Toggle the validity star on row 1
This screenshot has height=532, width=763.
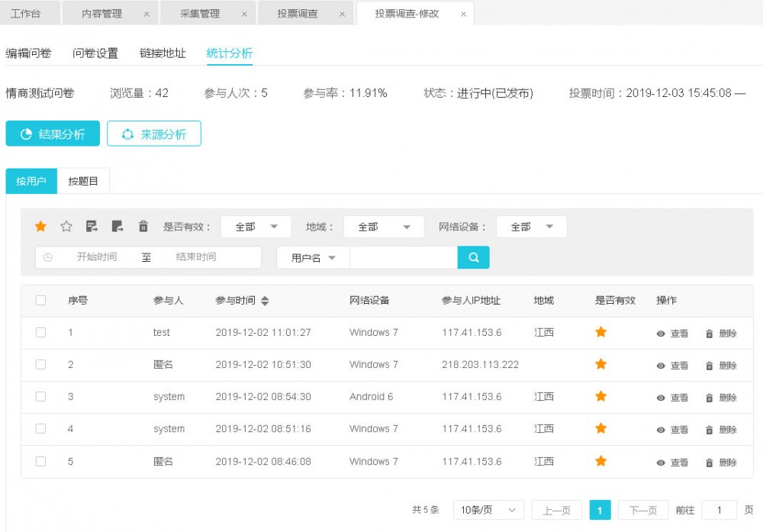pos(600,332)
